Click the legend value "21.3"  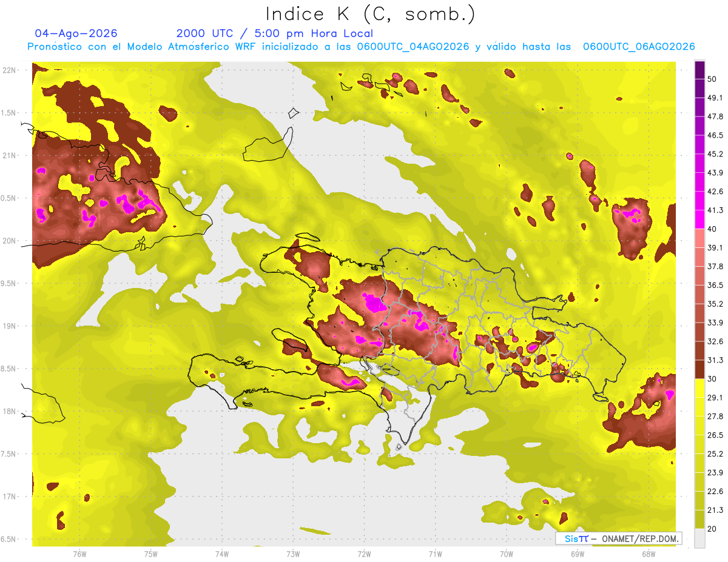pos(715,510)
